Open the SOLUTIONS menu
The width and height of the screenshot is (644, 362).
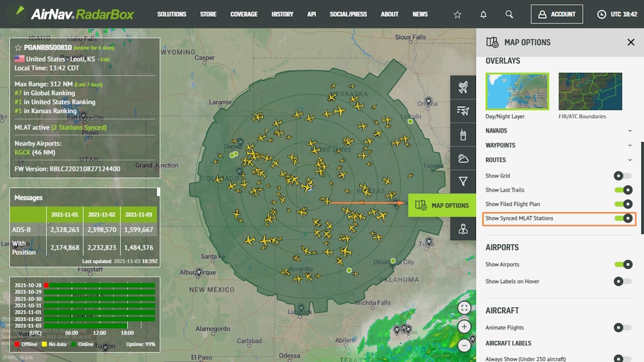[x=172, y=14]
